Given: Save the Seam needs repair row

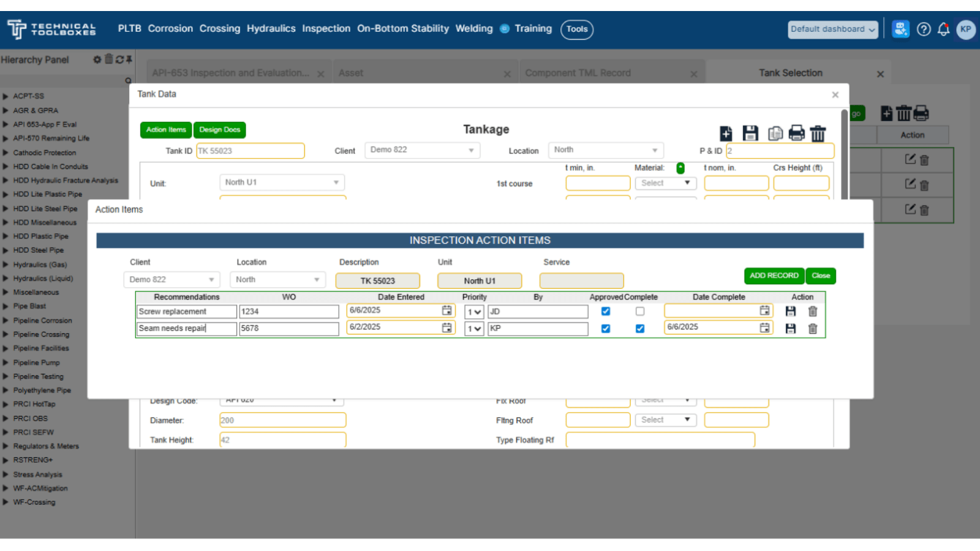Looking at the screenshot, I should [x=790, y=329].
